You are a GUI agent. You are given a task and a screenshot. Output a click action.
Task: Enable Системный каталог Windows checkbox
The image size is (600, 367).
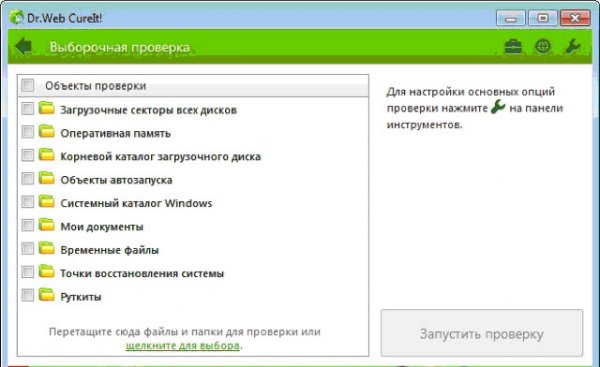[x=28, y=202]
